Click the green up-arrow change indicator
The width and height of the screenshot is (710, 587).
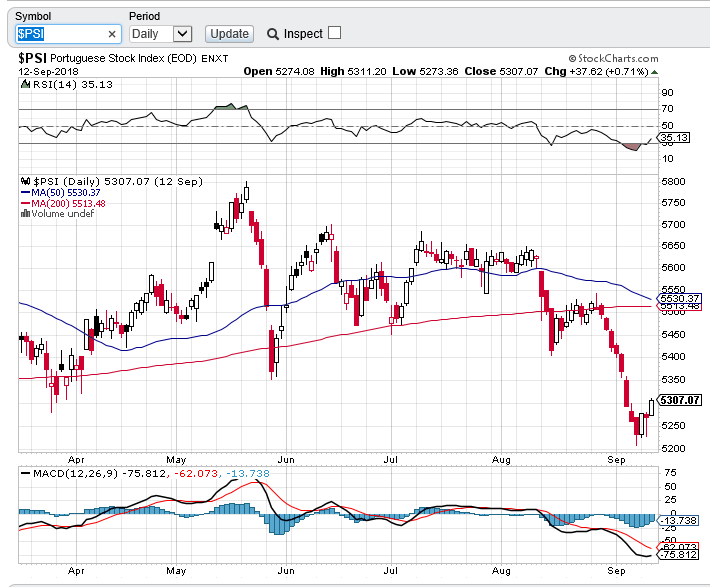tap(655, 72)
